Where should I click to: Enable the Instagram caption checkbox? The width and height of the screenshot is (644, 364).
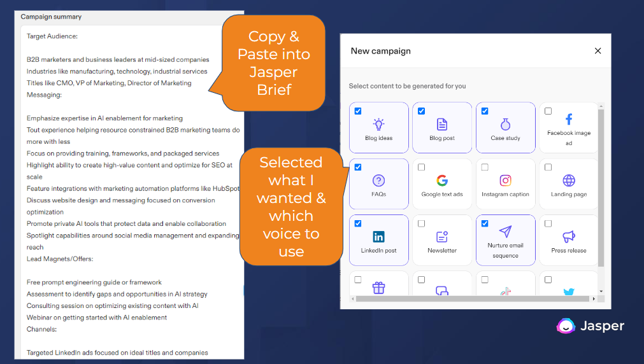485,167
